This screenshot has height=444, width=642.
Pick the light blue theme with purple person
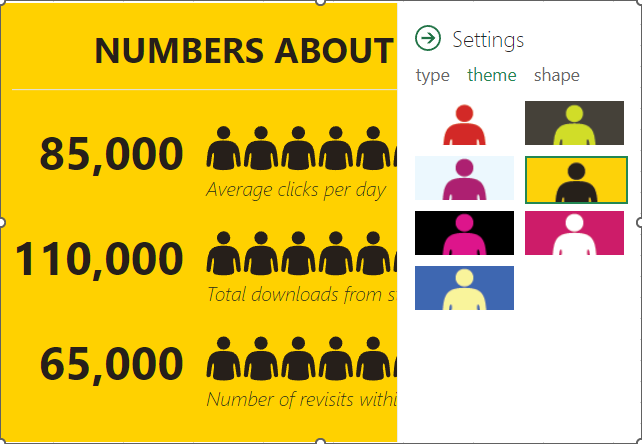pos(464,178)
